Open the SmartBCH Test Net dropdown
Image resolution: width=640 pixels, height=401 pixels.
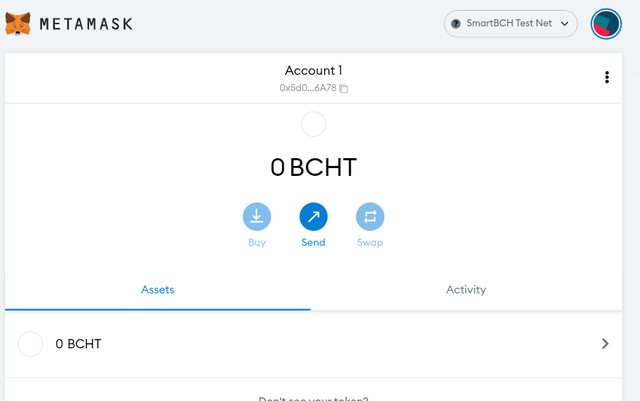511,24
